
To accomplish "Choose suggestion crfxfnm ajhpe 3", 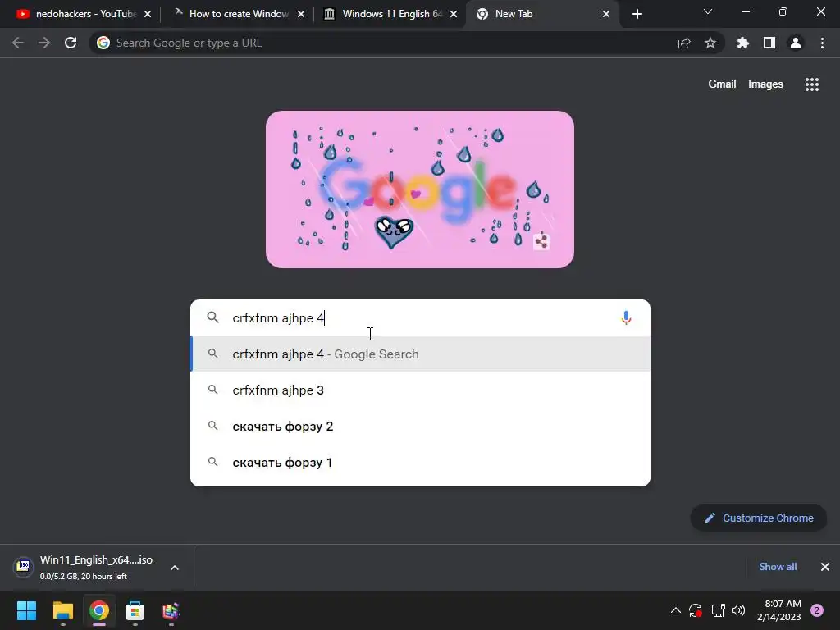I will [420, 390].
